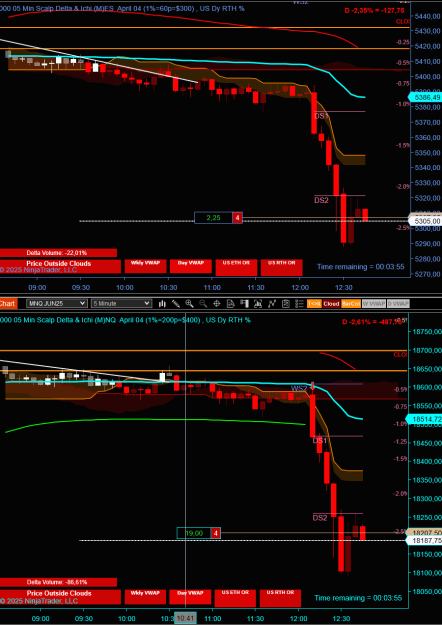The width and height of the screenshot is (442, 625).
Task: Click Time remaining text in MNQ chart
Action: (358, 597)
